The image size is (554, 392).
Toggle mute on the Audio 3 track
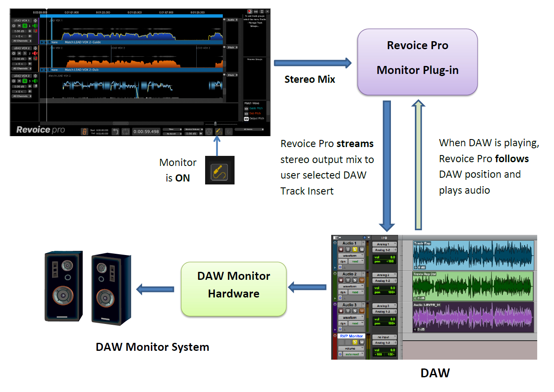point(361,311)
